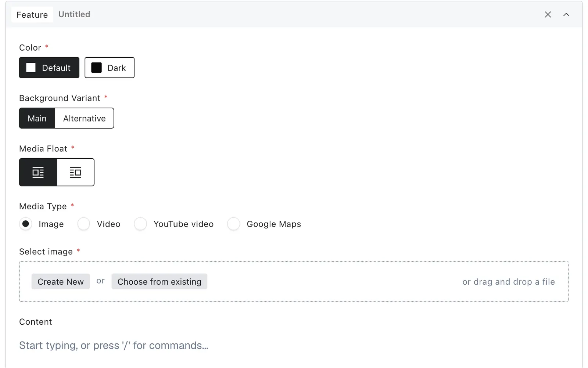The height and width of the screenshot is (368, 588).
Task: Click the Untitled block name field
Action: pos(74,14)
